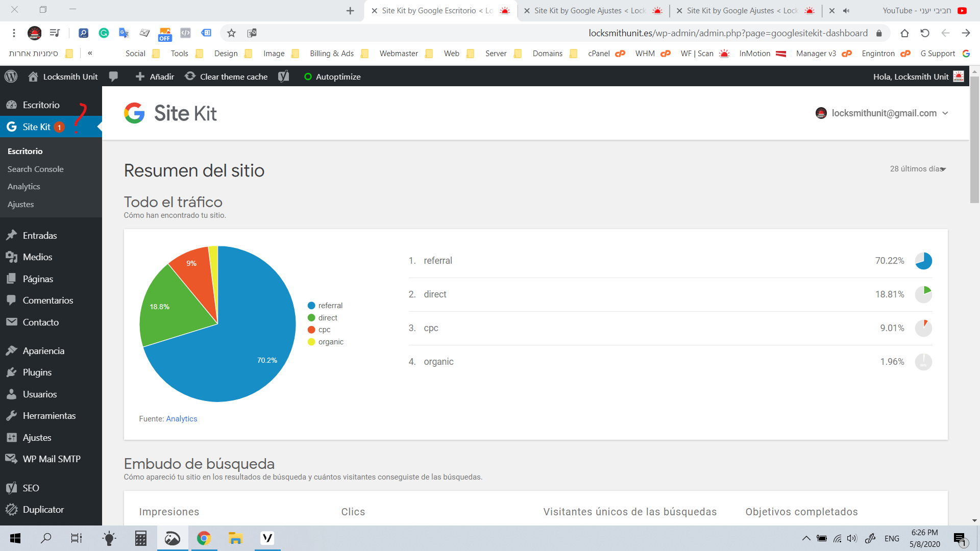The image size is (980, 551).
Task: Open Contacto in the sidebar
Action: (51, 322)
